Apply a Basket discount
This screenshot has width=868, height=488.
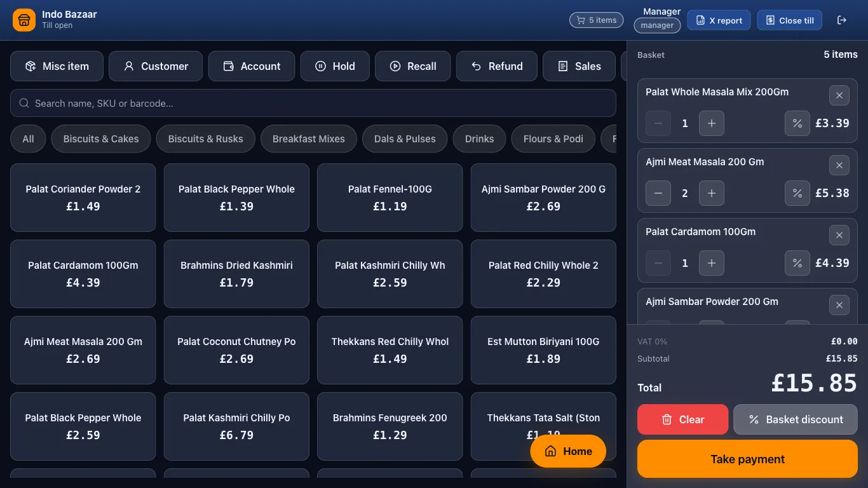(796, 419)
